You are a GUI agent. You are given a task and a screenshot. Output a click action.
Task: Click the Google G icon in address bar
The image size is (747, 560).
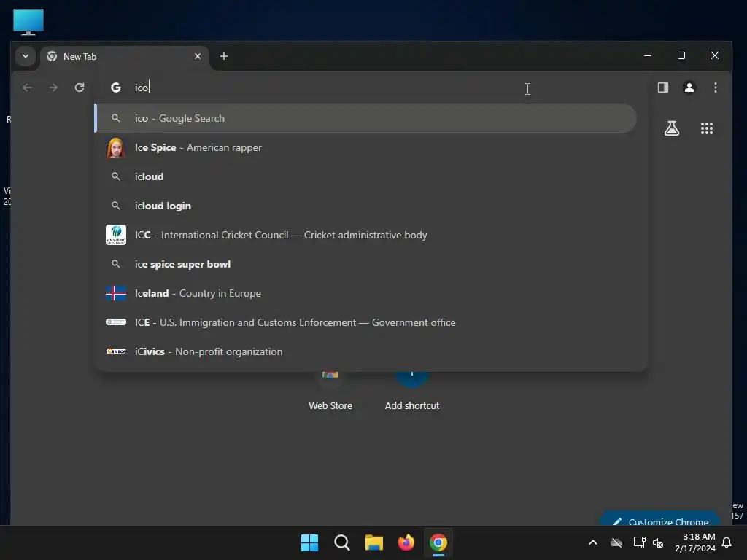[116, 87]
